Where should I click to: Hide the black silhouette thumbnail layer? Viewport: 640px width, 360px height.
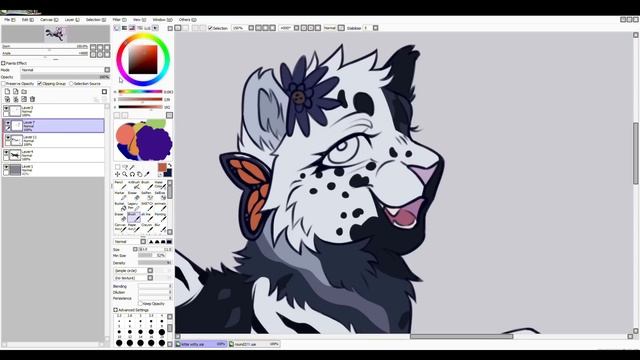point(6,152)
